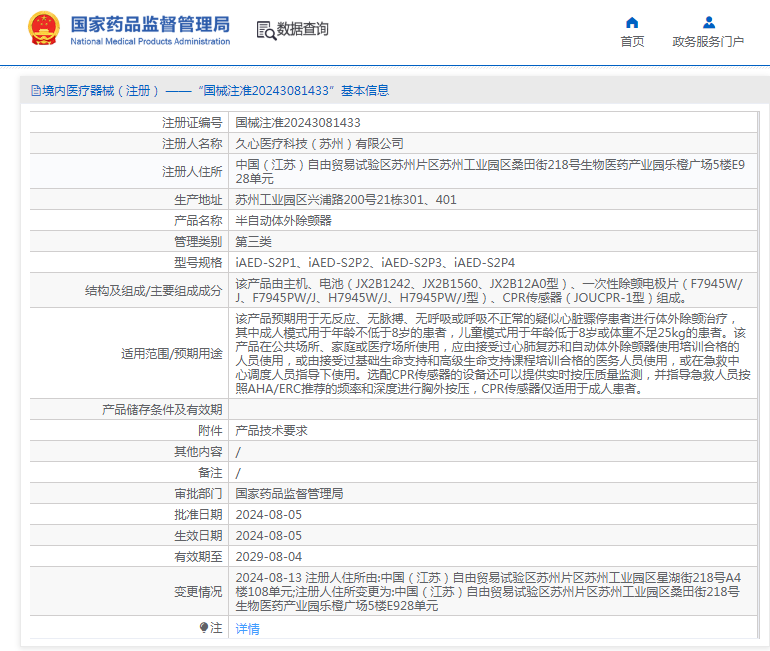
Task: Click the 注册证编号 label cell
Action: pos(192,122)
